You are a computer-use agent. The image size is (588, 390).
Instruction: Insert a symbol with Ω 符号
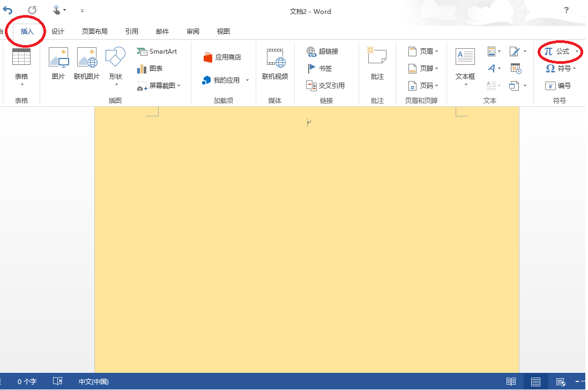561,68
